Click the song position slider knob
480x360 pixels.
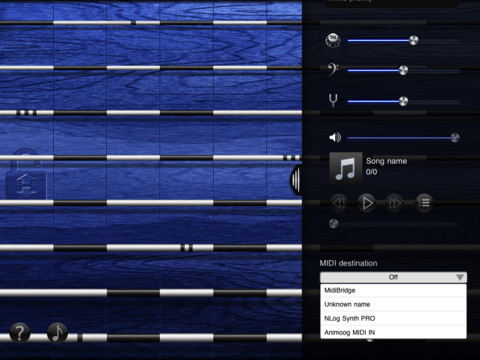tap(334, 223)
